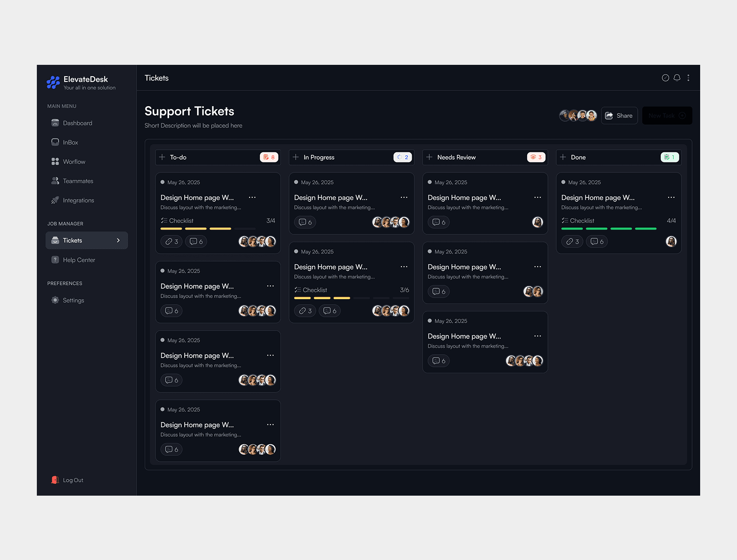This screenshot has height=560, width=737.
Task: Click the red Log Out icon
Action: (55, 480)
